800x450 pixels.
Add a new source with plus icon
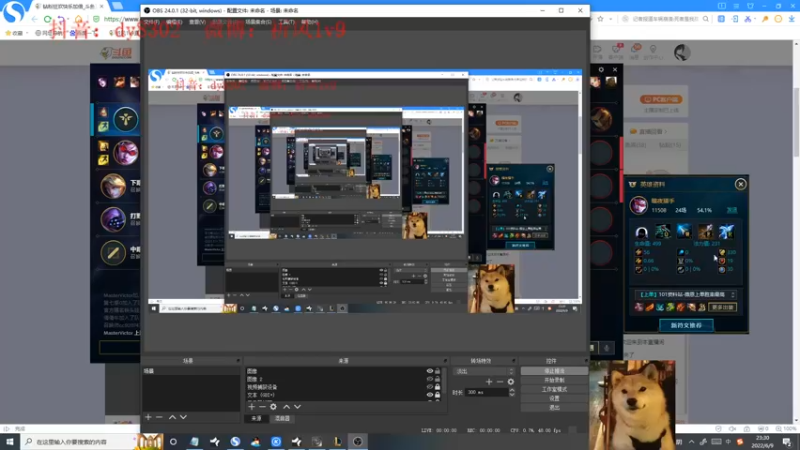[252, 407]
